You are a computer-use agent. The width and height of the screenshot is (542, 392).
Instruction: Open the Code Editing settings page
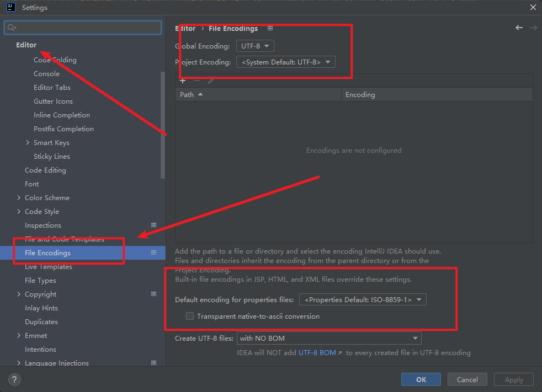[45, 170]
